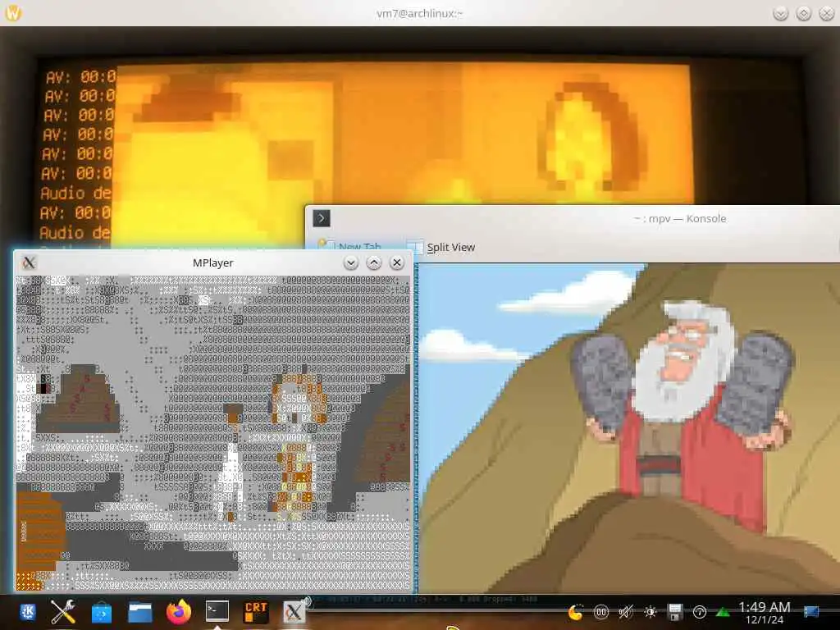840x630 pixels.
Task: Click the W icon of vm7@archlinux window
Action: coord(13,13)
